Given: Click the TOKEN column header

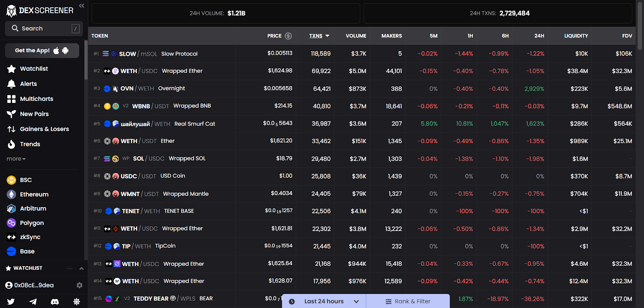Looking at the screenshot, I should [x=100, y=36].
